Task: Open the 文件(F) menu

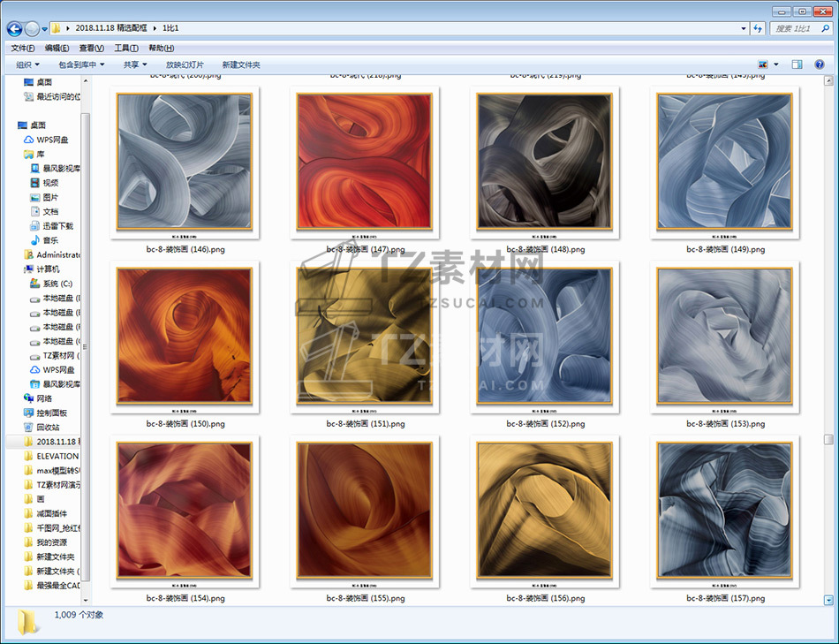Action: pos(23,48)
